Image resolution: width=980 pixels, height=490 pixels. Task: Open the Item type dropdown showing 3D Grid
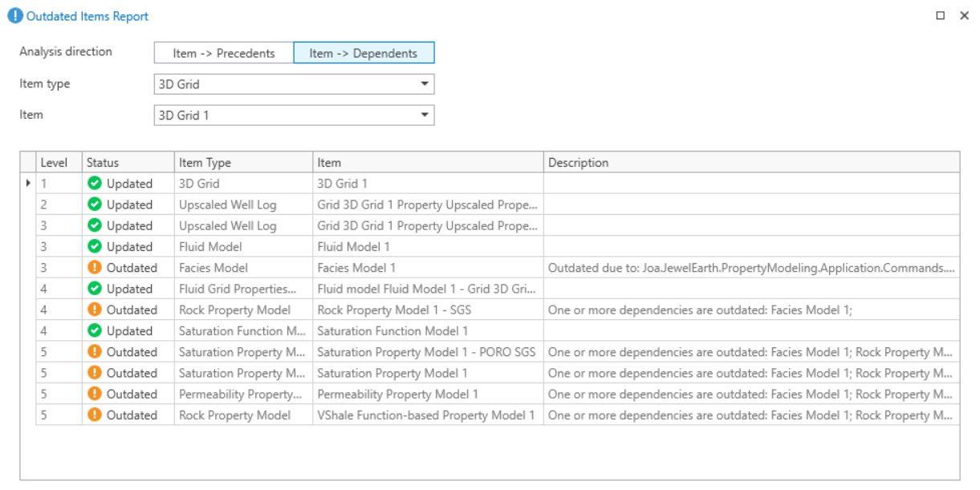294,84
